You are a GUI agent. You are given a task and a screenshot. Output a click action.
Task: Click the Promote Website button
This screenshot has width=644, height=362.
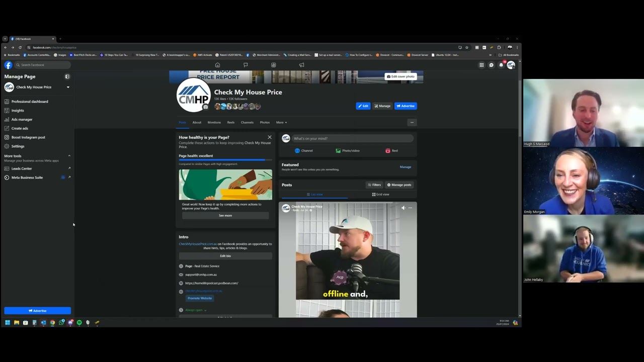coord(200,298)
